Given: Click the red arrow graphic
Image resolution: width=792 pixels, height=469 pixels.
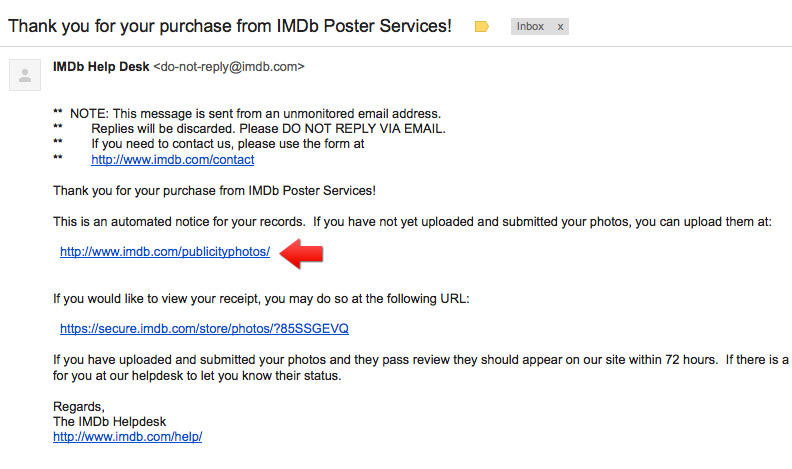Looking at the screenshot, I should [302, 253].
